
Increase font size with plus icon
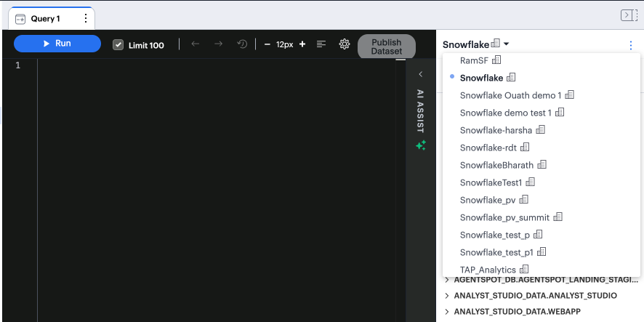302,44
